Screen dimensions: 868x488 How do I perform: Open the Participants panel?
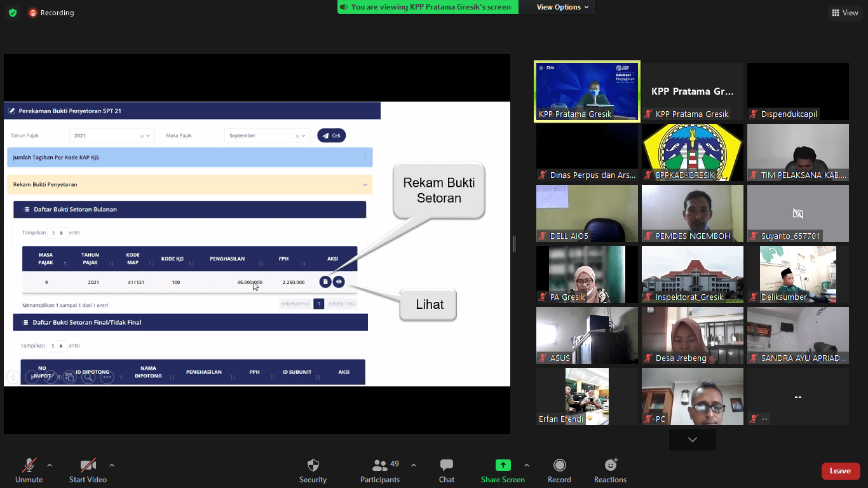pyautogui.click(x=380, y=465)
